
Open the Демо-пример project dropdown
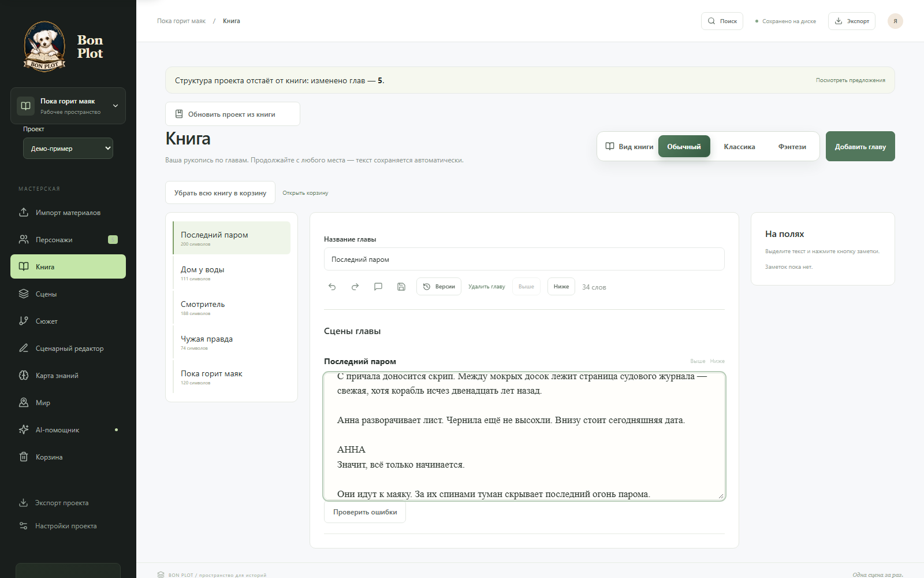tap(68, 149)
